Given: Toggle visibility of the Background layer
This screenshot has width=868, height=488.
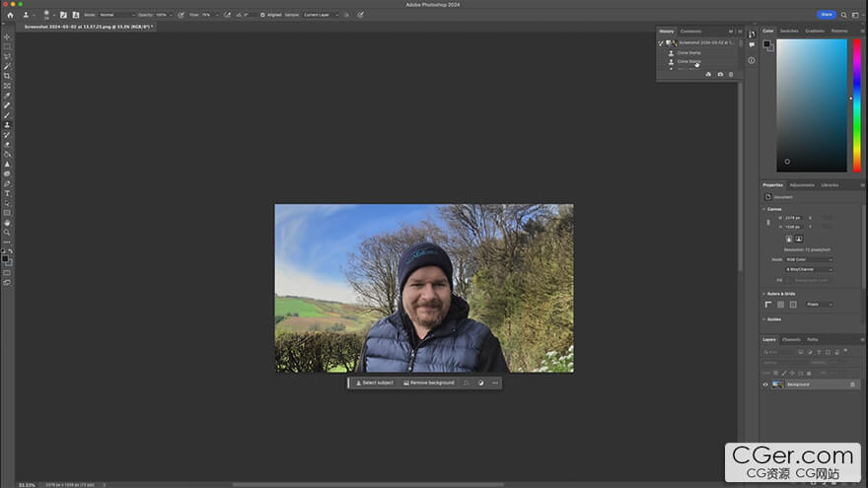Looking at the screenshot, I should coord(765,384).
